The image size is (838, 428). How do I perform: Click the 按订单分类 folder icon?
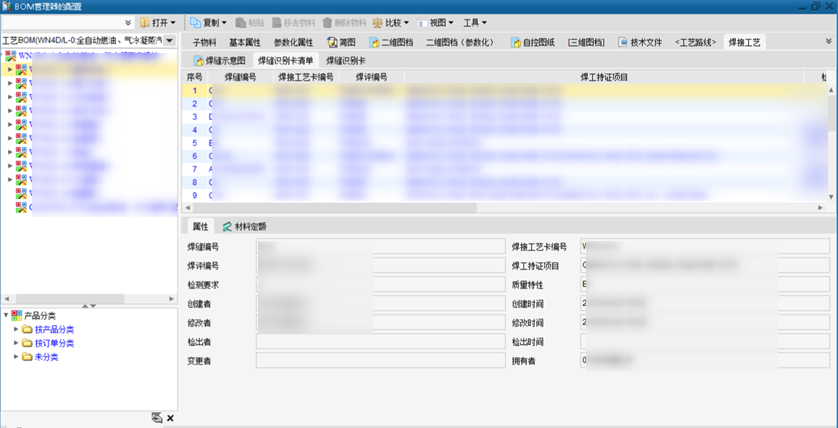click(27, 343)
